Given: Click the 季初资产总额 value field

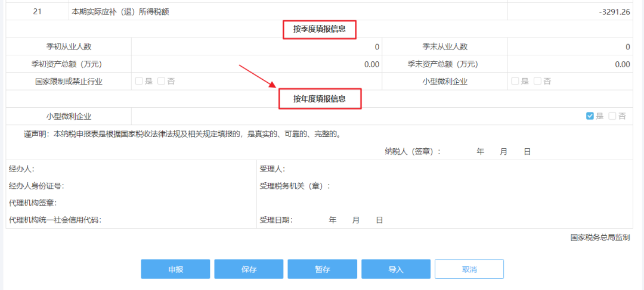Looking at the screenshot, I should click(x=256, y=64).
